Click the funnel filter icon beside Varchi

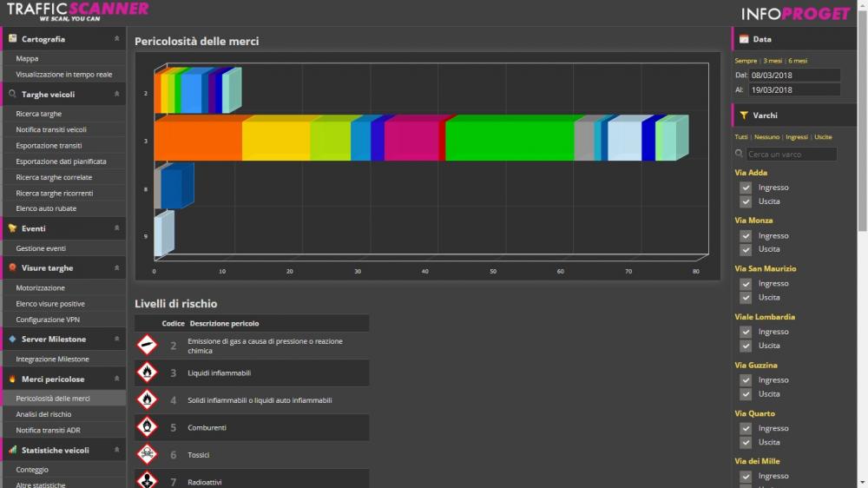click(x=744, y=115)
